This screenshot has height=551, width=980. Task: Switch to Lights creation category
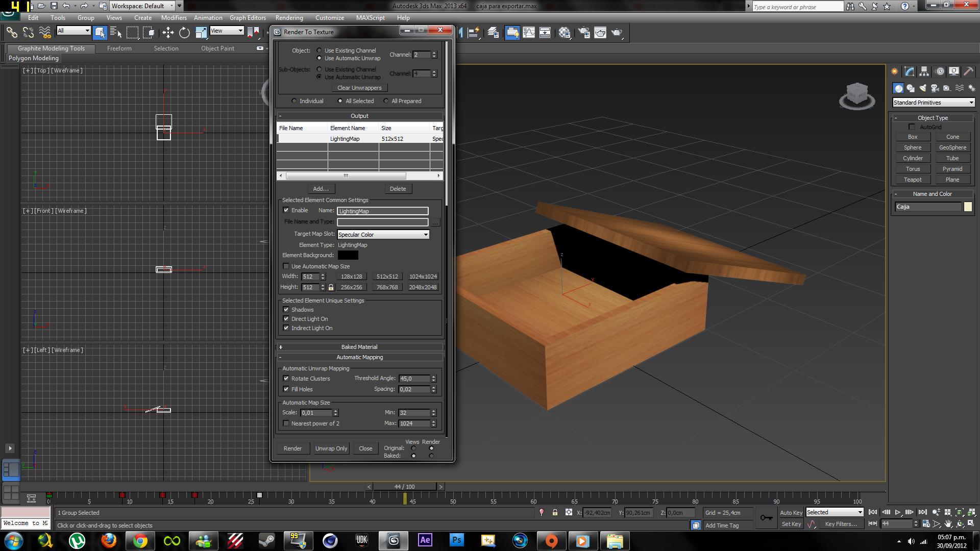click(x=923, y=88)
